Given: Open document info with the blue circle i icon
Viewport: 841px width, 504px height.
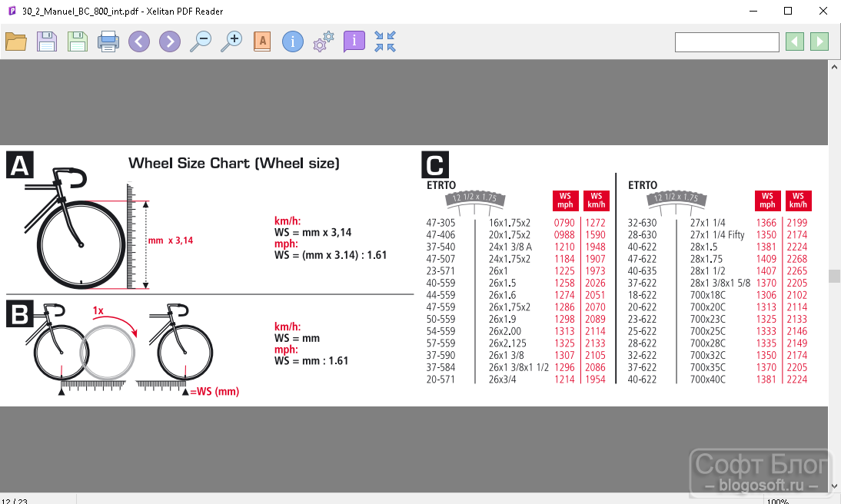Looking at the screenshot, I should (293, 41).
